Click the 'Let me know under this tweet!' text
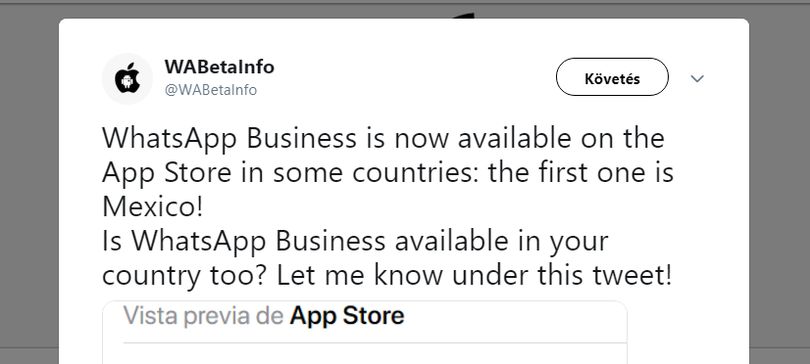810x364 pixels. 474,276
